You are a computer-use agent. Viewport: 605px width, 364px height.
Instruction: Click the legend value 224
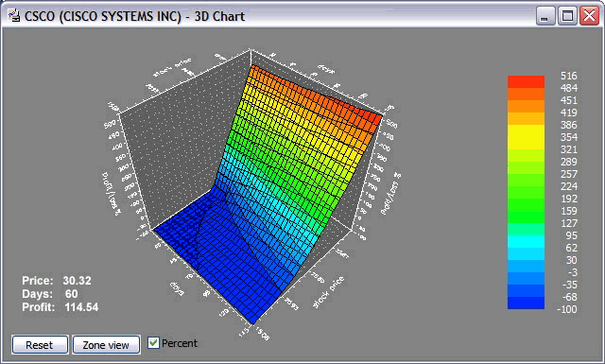click(569, 186)
